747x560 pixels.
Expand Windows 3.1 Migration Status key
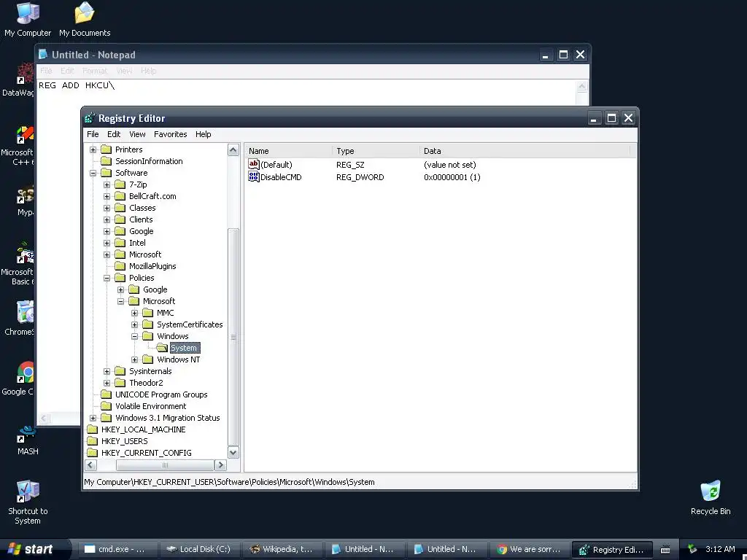(93, 418)
